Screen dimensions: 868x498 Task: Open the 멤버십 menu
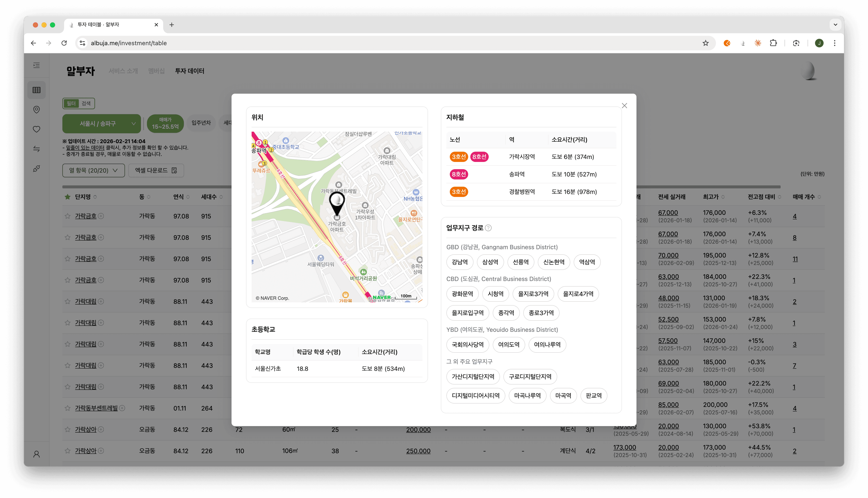click(x=156, y=71)
